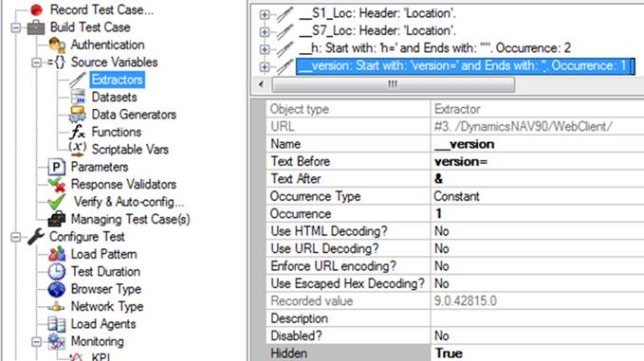The image size is (644, 361).
Task: Click the horizontal scrollbar left arrow
Action: point(261,84)
